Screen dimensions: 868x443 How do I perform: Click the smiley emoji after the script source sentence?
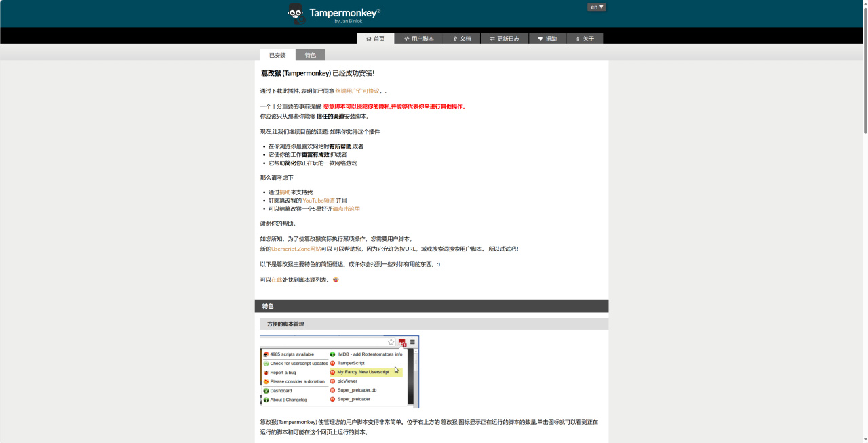pyautogui.click(x=335, y=279)
